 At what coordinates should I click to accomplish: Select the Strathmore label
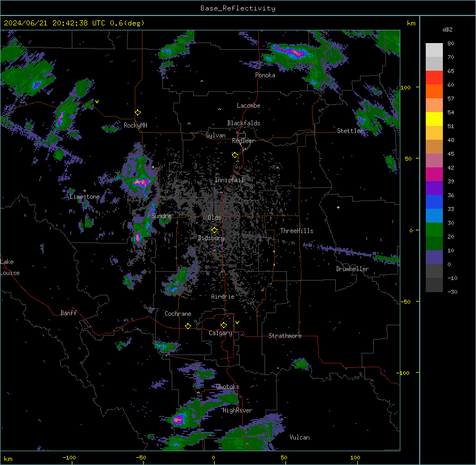click(285, 336)
